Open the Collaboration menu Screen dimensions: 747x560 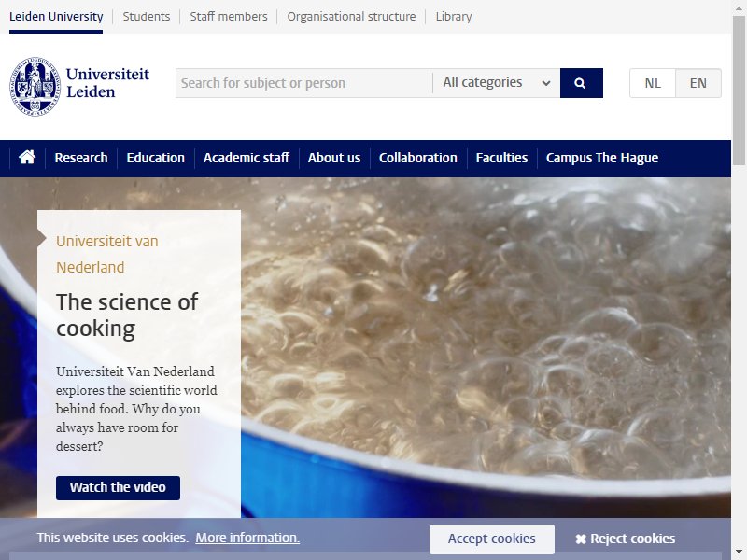click(x=417, y=158)
